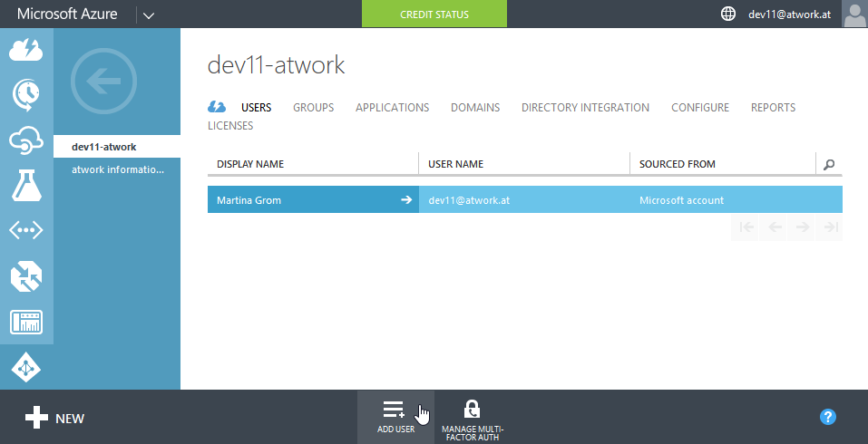Sort by Display Name column header

click(x=250, y=164)
